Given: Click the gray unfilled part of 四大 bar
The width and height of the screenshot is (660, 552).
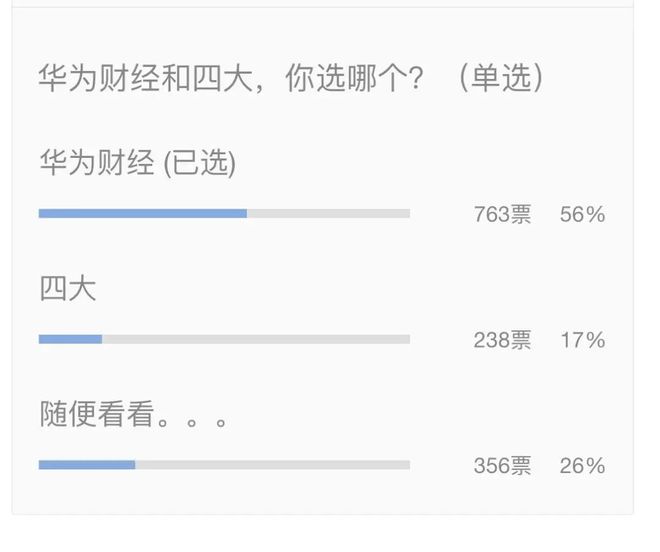Looking at the screenshot, I should click(256, 339).
